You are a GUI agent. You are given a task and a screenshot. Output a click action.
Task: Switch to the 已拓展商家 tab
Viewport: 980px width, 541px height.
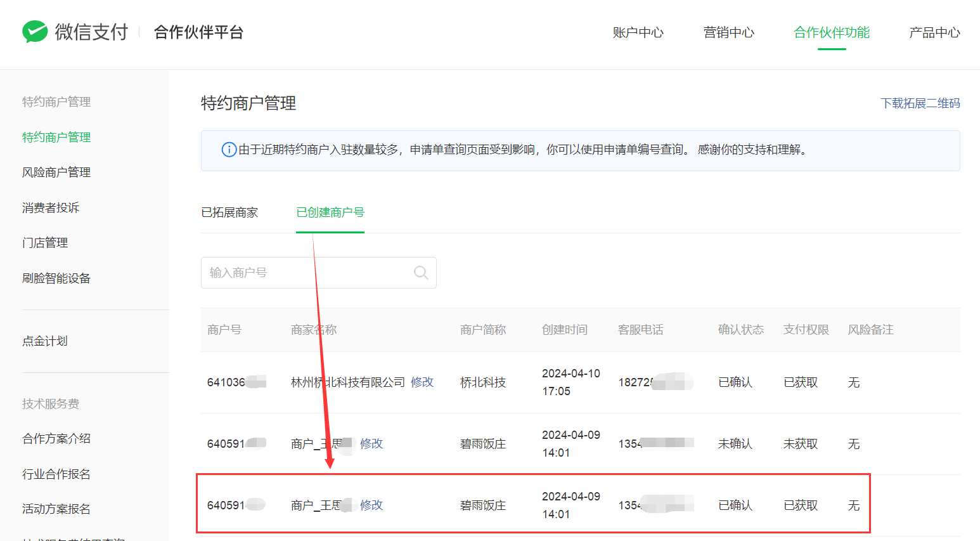pos(229,212)
